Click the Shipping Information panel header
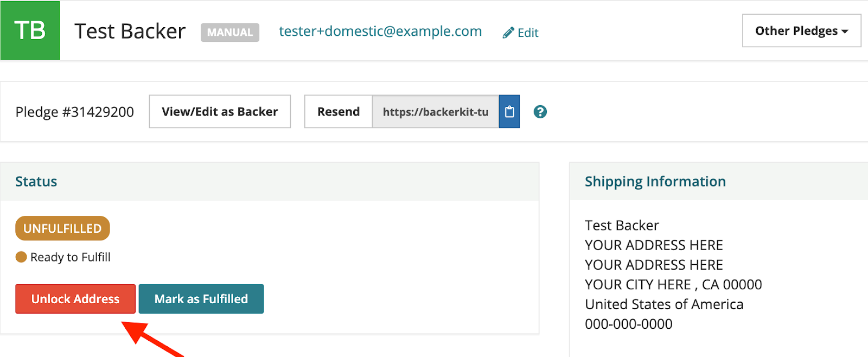The image size is (868, 357). click(719, 182)
